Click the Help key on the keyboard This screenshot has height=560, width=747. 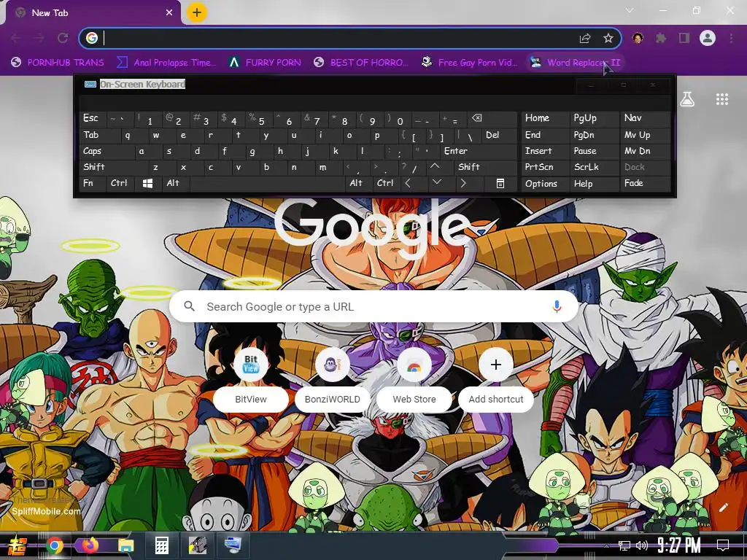[594, 183]
